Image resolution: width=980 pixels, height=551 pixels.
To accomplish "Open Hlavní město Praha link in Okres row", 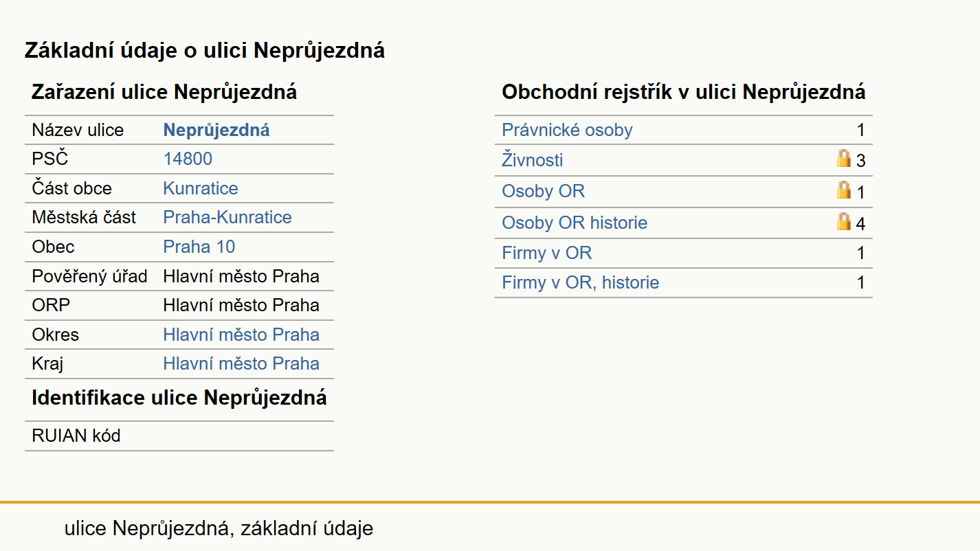I will point(241,335).
